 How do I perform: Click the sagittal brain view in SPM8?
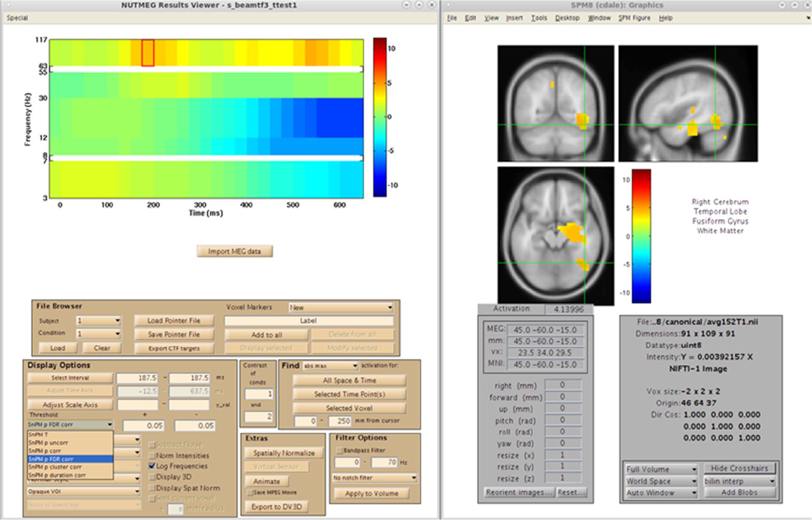688,104
